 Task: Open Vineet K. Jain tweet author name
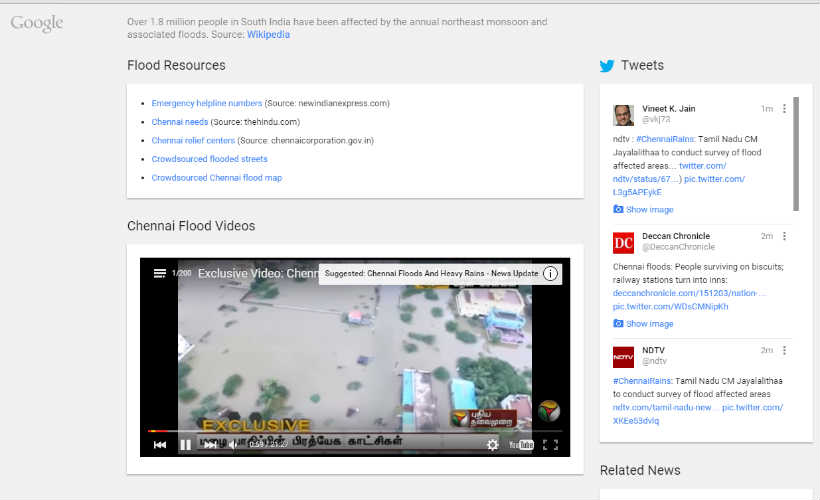tap(668, 109)
